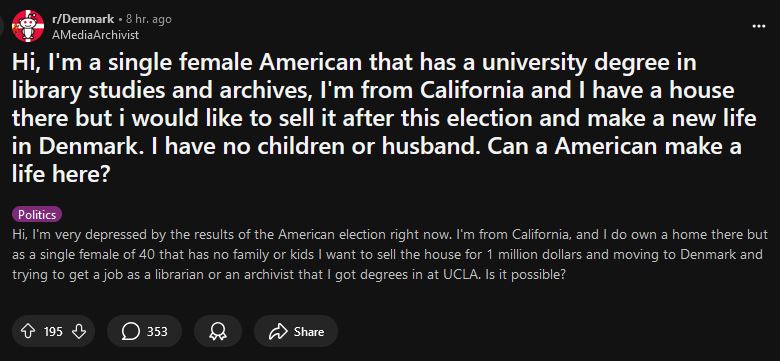
Task: Click the '8 hr. ago' timestamp
Action: click(148, 19)
